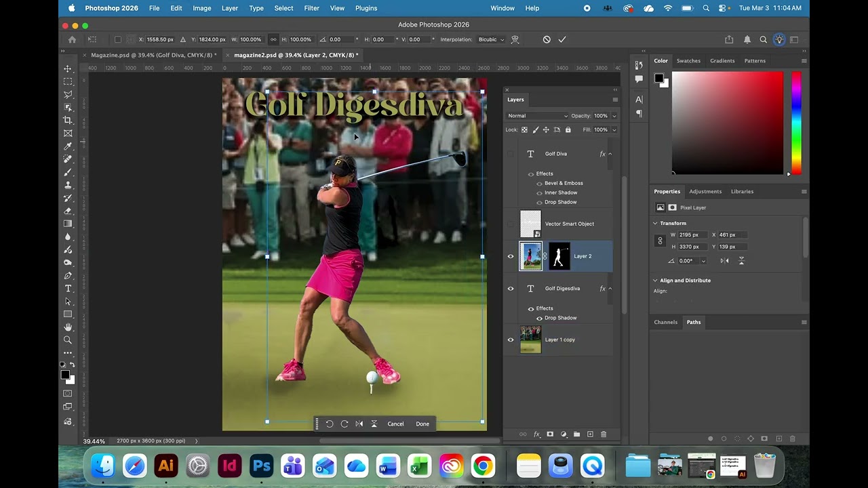Image resolution: width=868 pixels, height=488 pixels.
Task: Open the Normal blend mode dropdown
Action: (x=538, y=116)
